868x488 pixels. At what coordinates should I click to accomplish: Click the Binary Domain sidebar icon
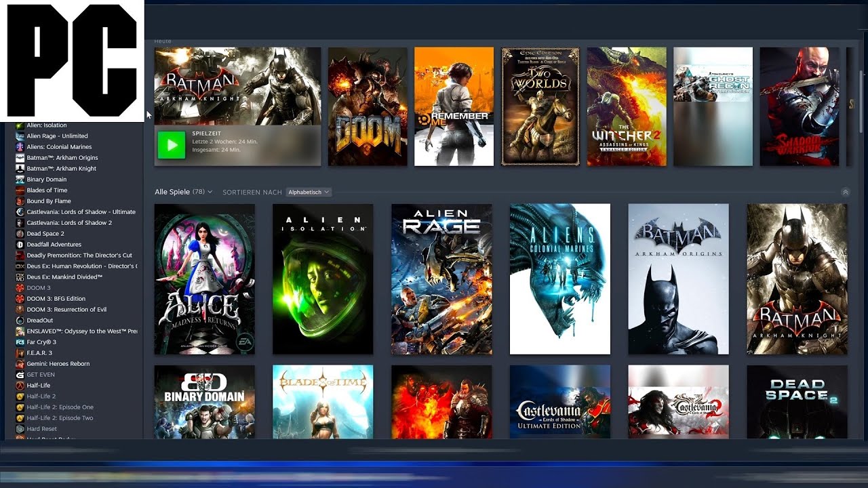pyautogui.click(x=20, y=180)
